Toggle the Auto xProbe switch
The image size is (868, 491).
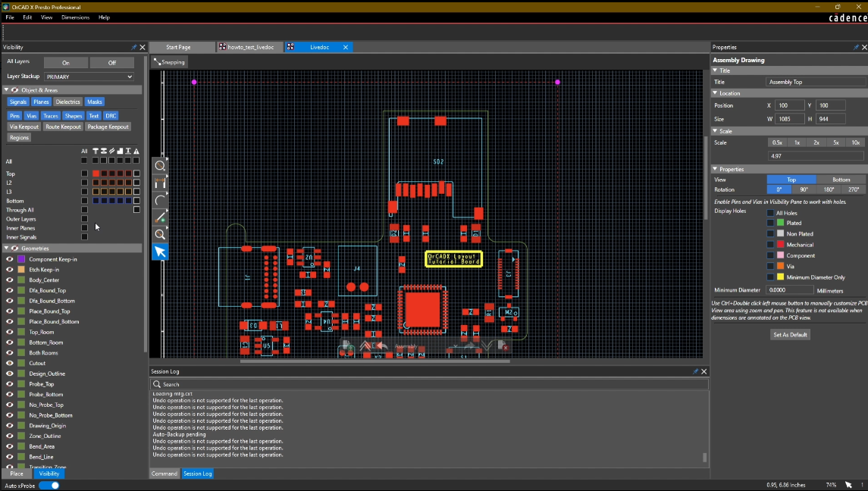point(49,485)
